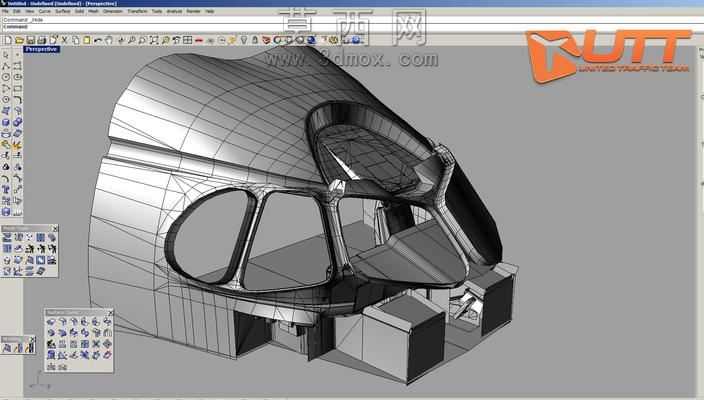Open the Edit menu
This screenshot has width=704, height=400.
(x=17, y=11)
